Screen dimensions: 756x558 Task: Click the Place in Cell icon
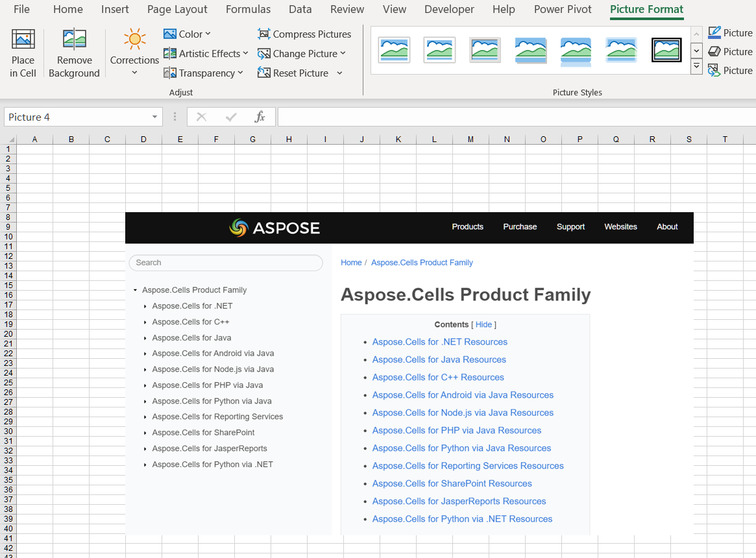(x=23, y=40)
